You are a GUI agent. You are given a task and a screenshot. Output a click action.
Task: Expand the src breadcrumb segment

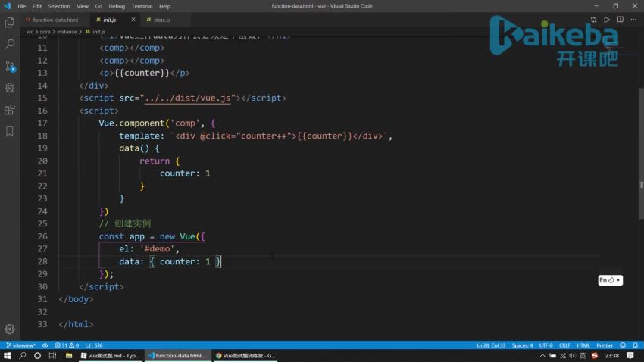pyautogui.click(x=30, y=32)
